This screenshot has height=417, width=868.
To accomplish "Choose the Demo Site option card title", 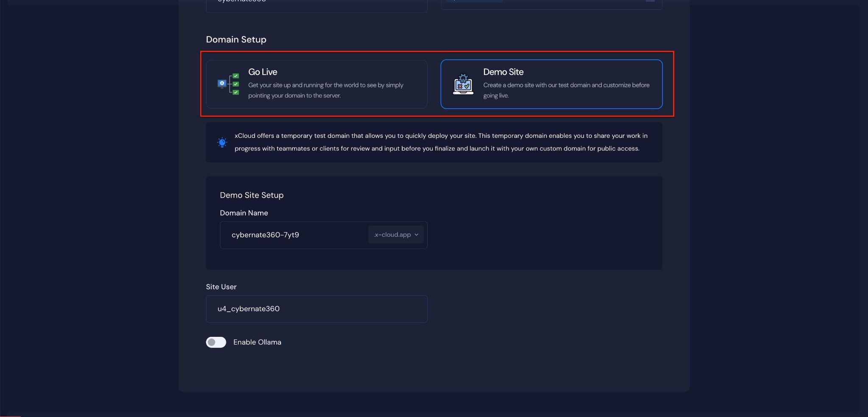I will tap(503, 72).
